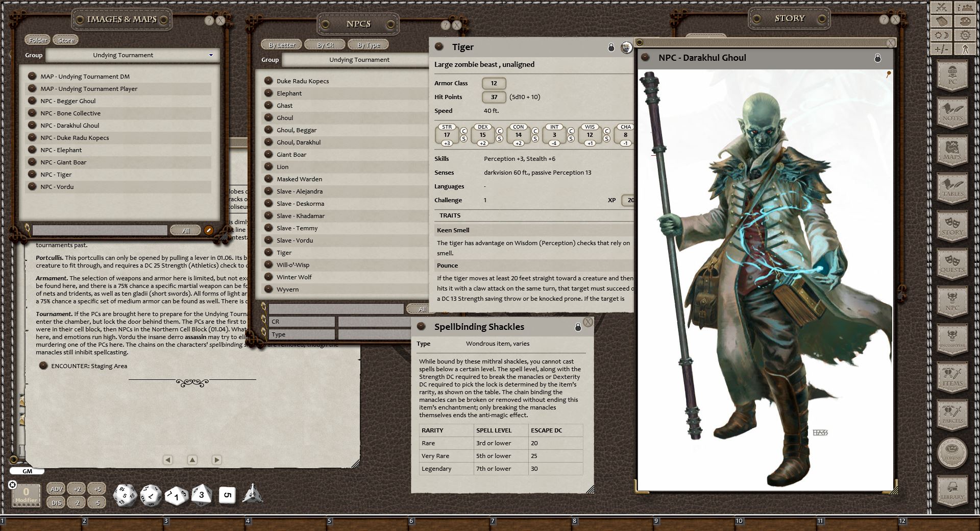Click the d20 die icon
Viewport: 980px width, 531px height.
[124, 495]
